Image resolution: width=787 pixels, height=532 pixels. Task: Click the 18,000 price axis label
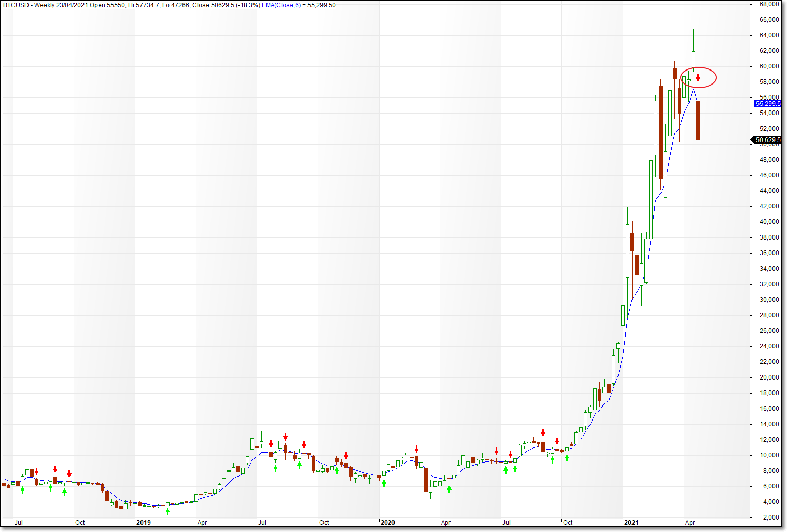[769, 393]
